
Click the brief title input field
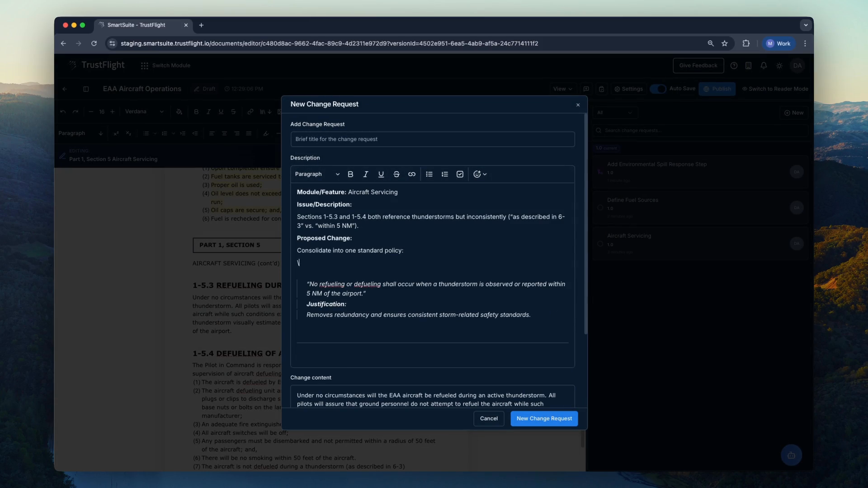tap(432, 139)
